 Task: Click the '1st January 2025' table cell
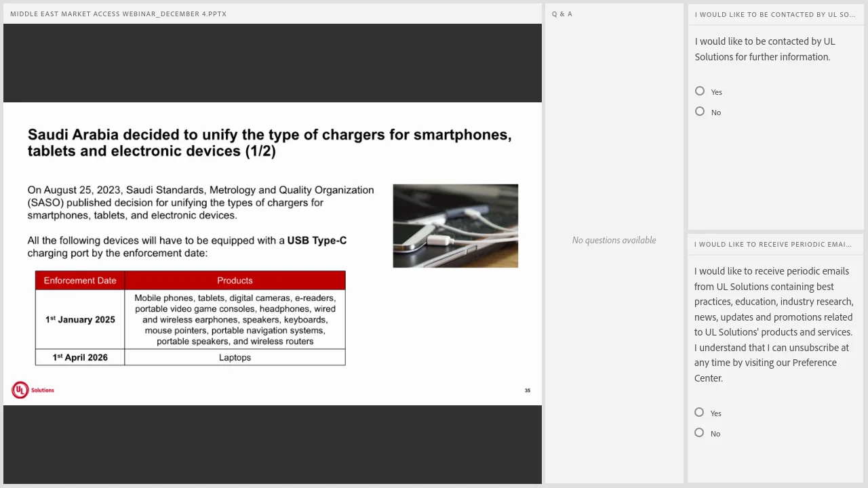(x=80, y=319)
